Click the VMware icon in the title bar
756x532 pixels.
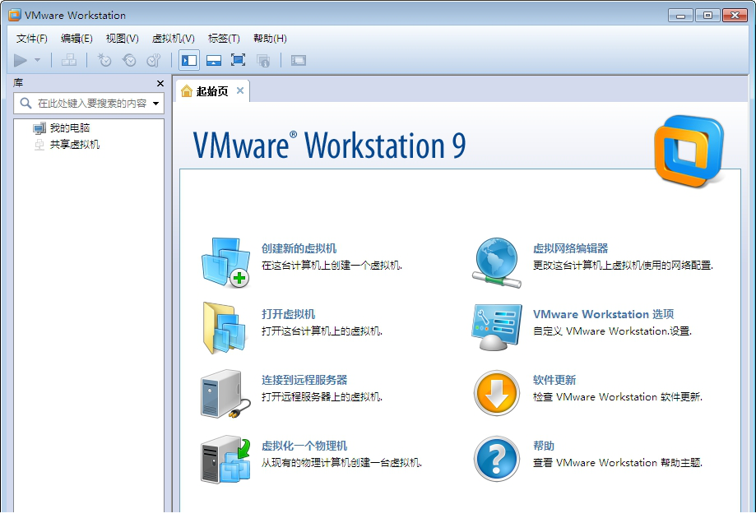pos(15,15)
